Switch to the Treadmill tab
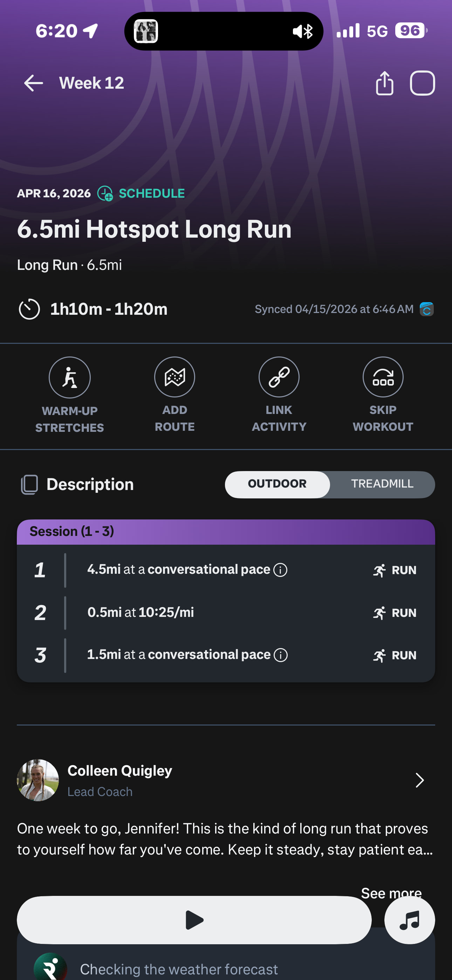Viewport: 452px width, 980px height. point(382,484)
